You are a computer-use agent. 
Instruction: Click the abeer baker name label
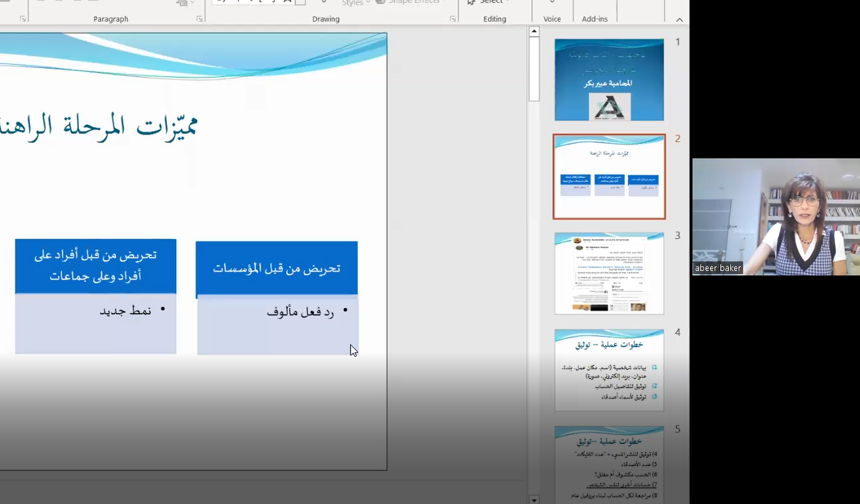pos(717,268)
